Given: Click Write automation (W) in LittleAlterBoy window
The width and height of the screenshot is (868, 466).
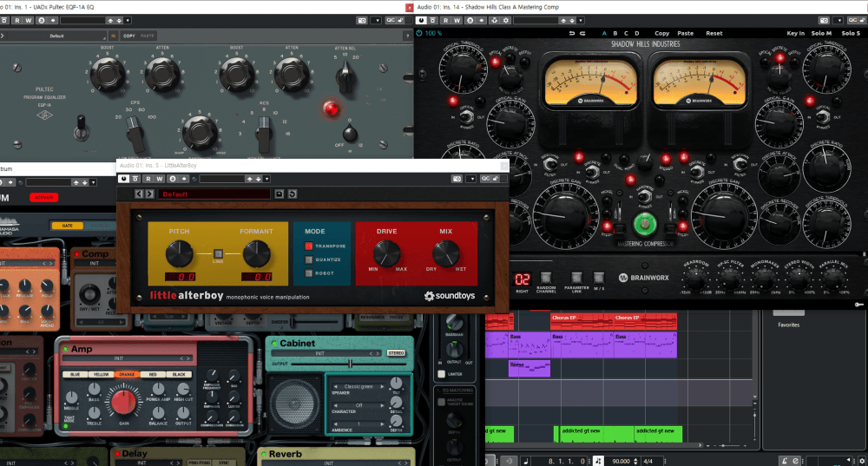Looking at the screenshot, I should [160, 179].
